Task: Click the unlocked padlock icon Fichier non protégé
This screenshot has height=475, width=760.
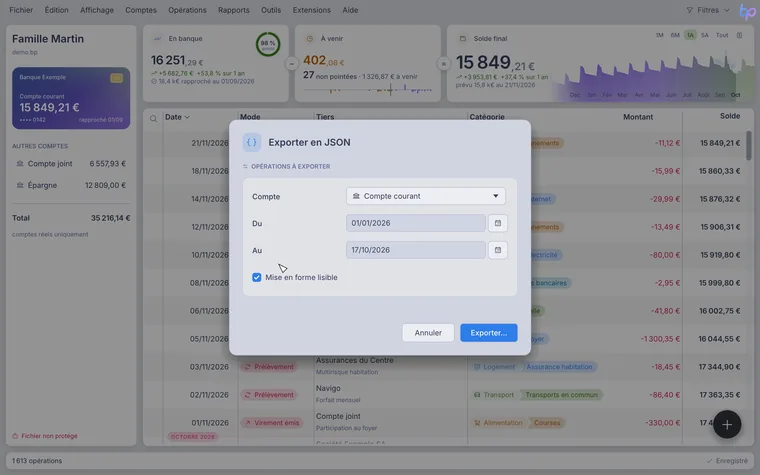Action: coord(15,436)
